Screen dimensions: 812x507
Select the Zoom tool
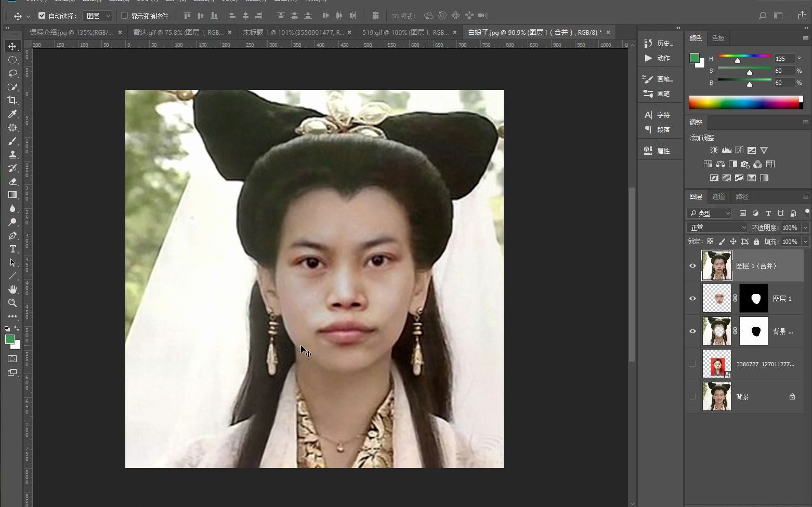click(12, 303)
